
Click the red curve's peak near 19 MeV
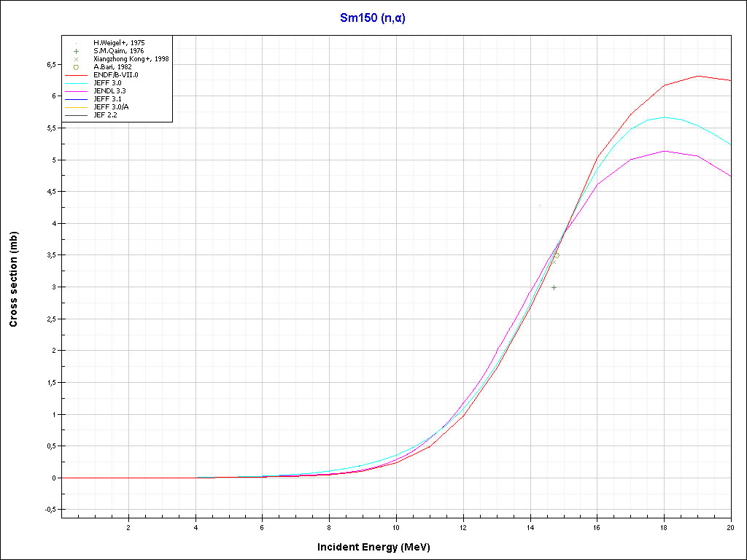[698, 76]
